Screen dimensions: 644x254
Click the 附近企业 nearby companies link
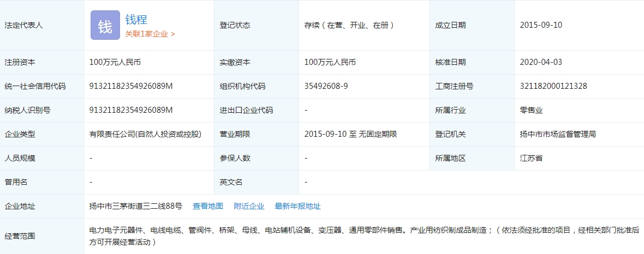coord(249,206)
